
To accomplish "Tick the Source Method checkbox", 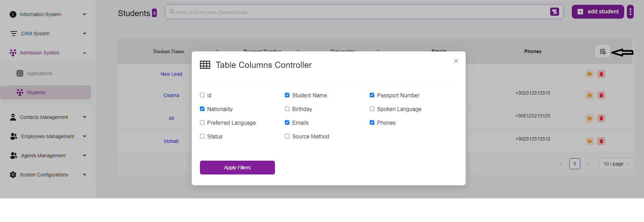I will click(287, 136).
